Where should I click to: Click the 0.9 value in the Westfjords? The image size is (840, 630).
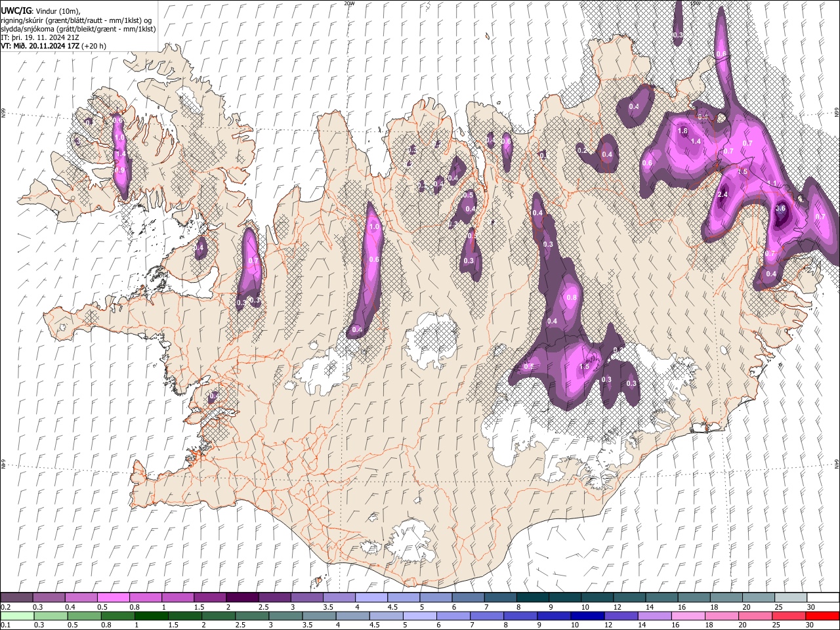[x=119, y=170]
